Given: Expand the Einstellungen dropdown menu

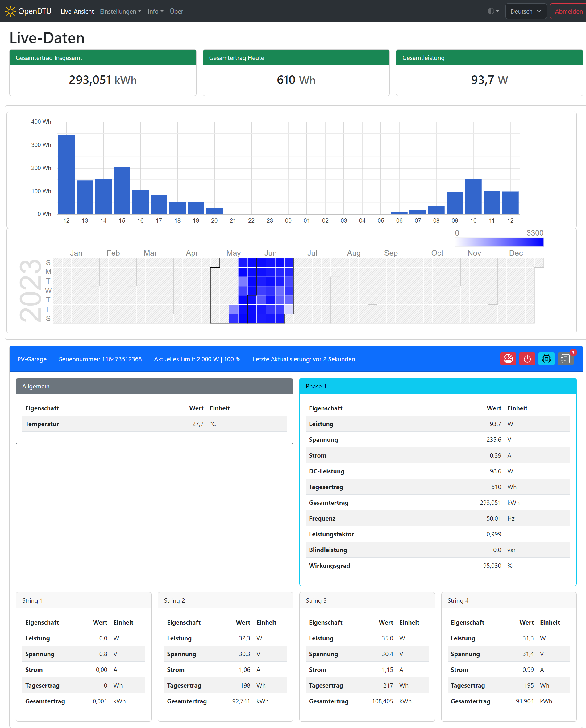Looking at the screenshot, I should (121, 11).
